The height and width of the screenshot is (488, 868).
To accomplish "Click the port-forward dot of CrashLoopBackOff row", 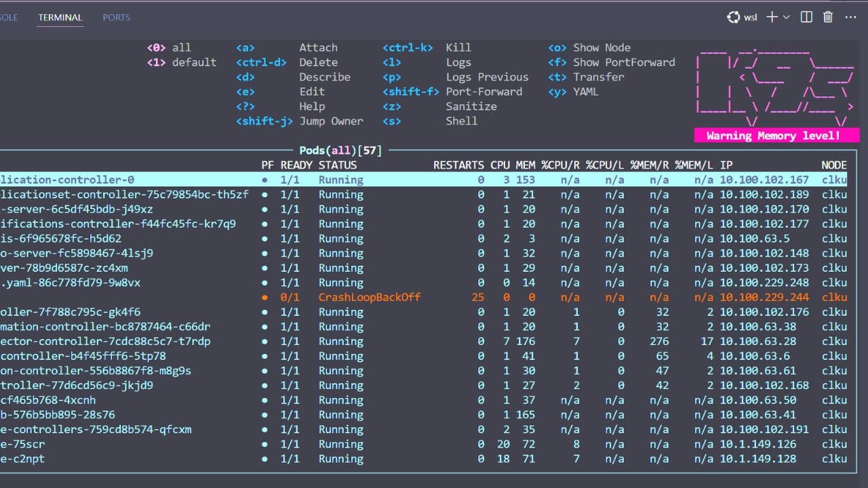I will pyautogui.click(x=264, y=298).
